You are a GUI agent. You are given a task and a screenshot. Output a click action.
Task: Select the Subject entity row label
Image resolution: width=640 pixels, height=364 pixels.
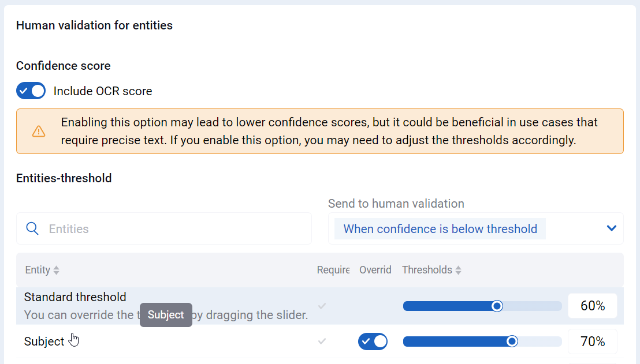pyautogui.click(x=44, y=341)
